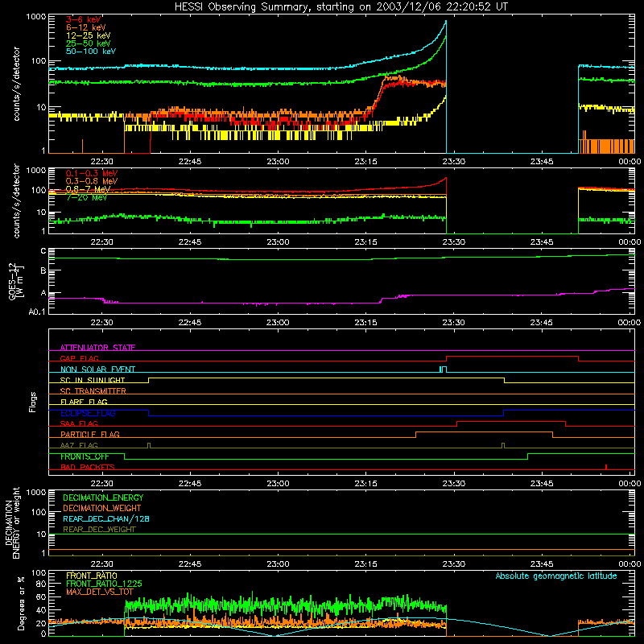Click counts/s/detector axis title of MeV panel
The height and width of the screenshot is (644, 644).
click(x=16, y=200)
